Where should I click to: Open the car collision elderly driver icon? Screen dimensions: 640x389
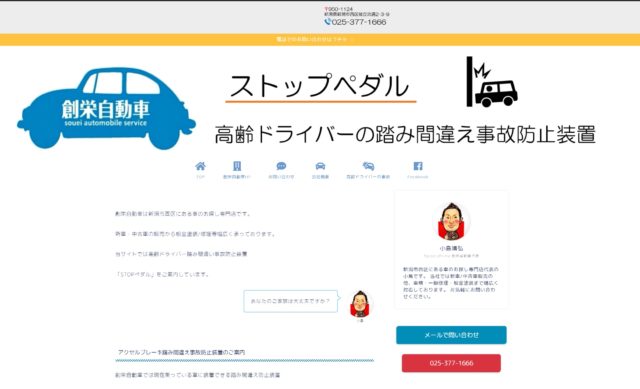tap(368, 166)
